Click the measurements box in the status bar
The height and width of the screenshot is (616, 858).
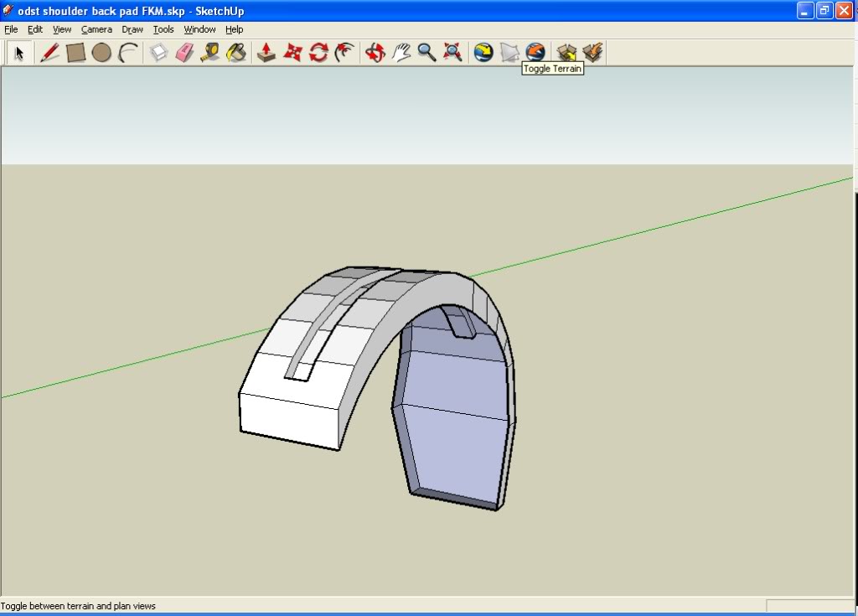pyautogui.click(x=809, y=605)
